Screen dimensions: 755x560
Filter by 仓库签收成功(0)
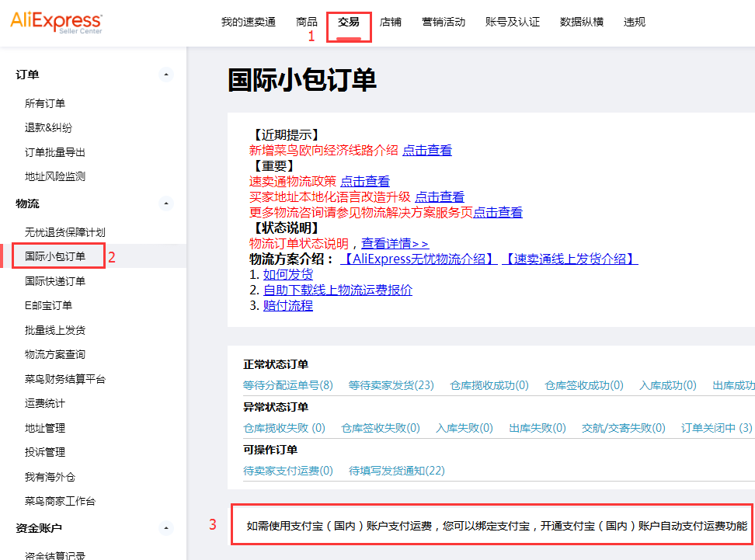(584, 385)
